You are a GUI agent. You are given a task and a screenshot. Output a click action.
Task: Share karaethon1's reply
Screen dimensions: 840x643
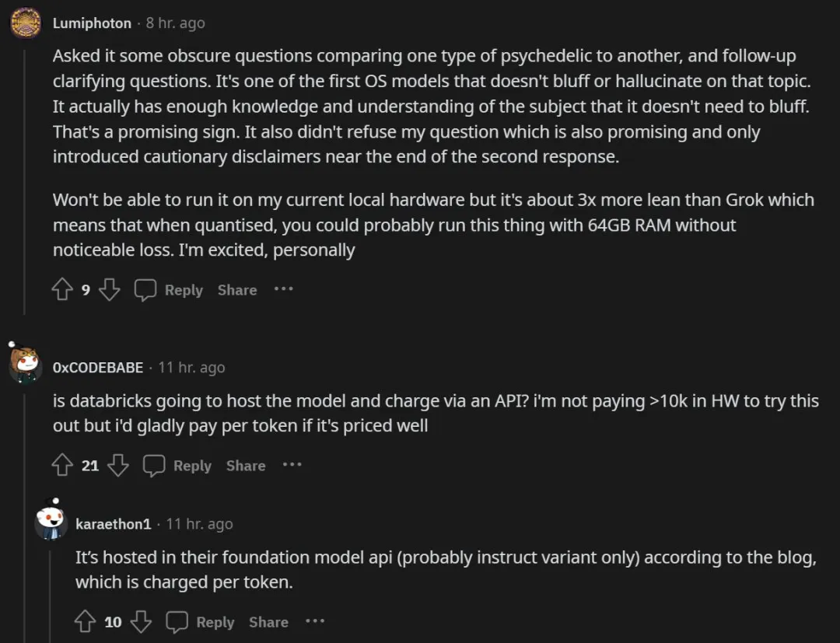[268, 622]
